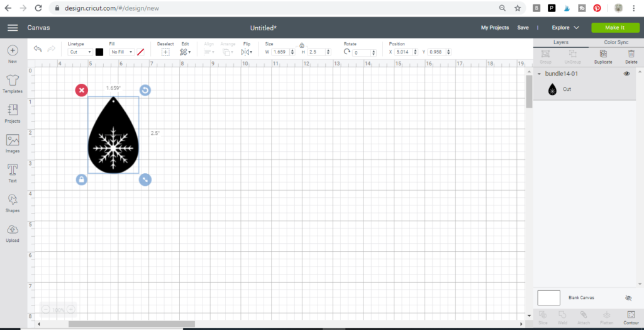Click the red delete handle on shape
644x330 pixels.
[x=82, y=91]
